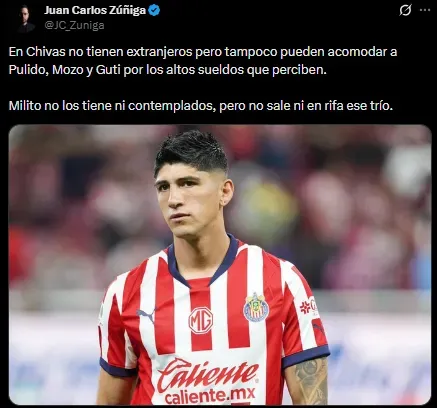Image resolution: width=437 pixels, height=408 pixels.
Task: Click the Grok explain-post icon
Action: (x=405, y=11)
